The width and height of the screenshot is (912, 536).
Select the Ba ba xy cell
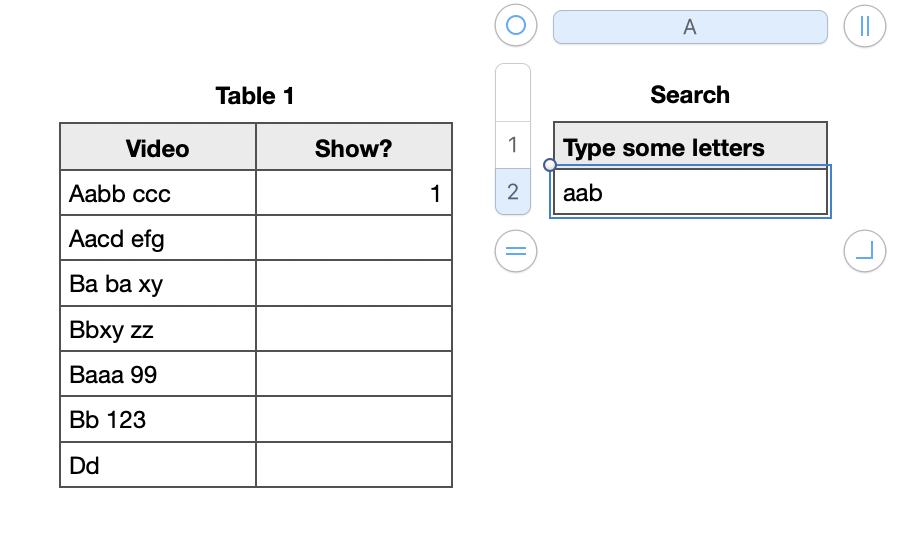158,284
